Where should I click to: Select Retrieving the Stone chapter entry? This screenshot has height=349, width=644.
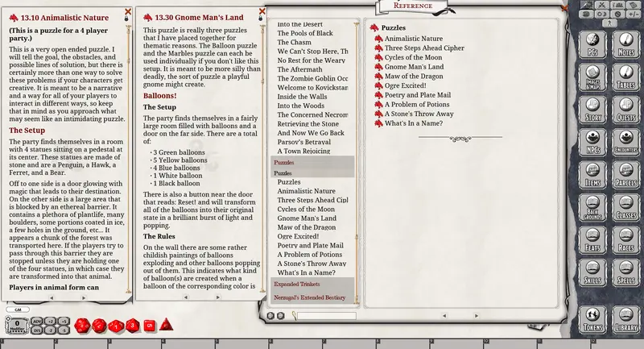click(x=308, y=124)
